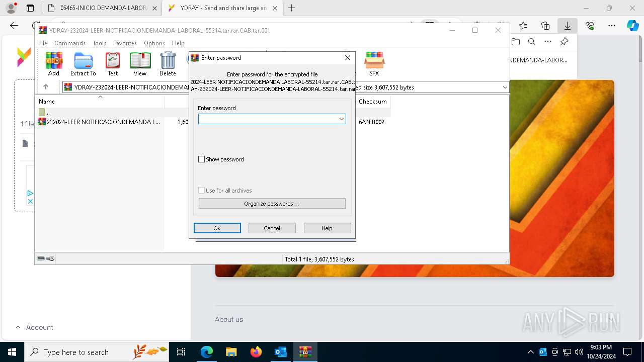Viewport: 644px width, 362px height.
Task: Click the taskbar clock showing 9:03 PM
Action: (x=601, y=352)
